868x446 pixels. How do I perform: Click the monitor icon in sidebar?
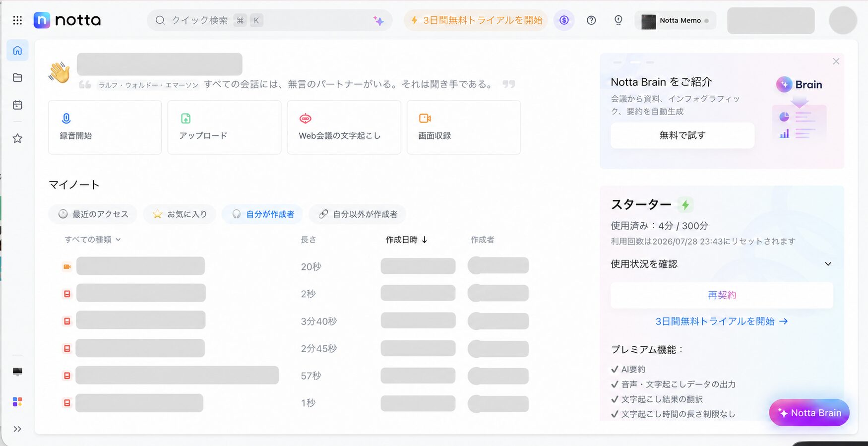pyautogui.click(x=17, y=372)
